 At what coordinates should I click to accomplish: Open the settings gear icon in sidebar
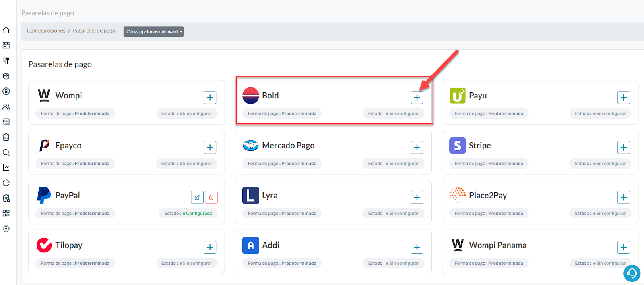click(x=6, y=229)
